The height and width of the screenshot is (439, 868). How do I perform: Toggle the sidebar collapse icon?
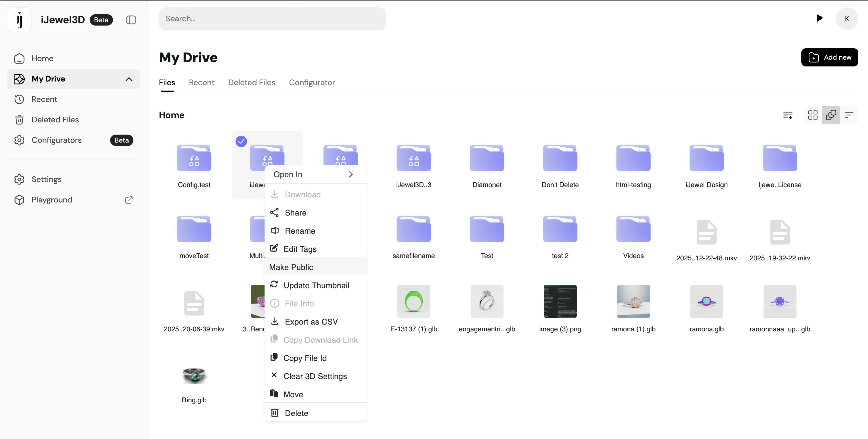(131, 20)
